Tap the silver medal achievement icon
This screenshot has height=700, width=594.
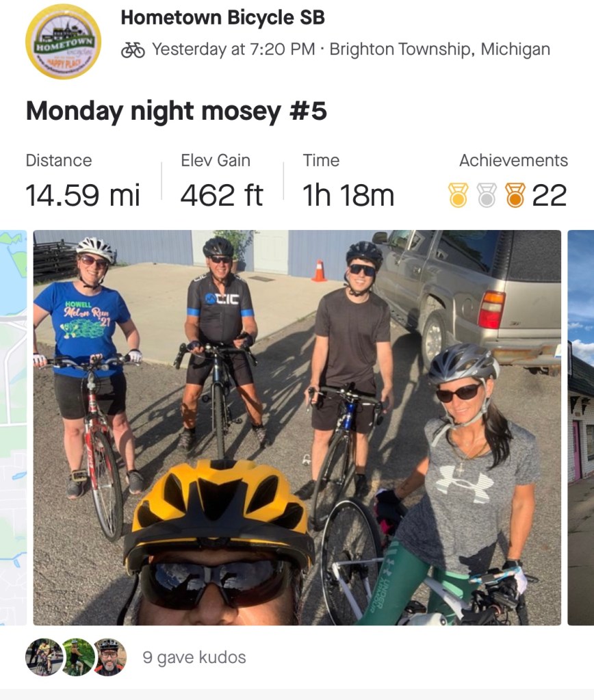(486, 195)
